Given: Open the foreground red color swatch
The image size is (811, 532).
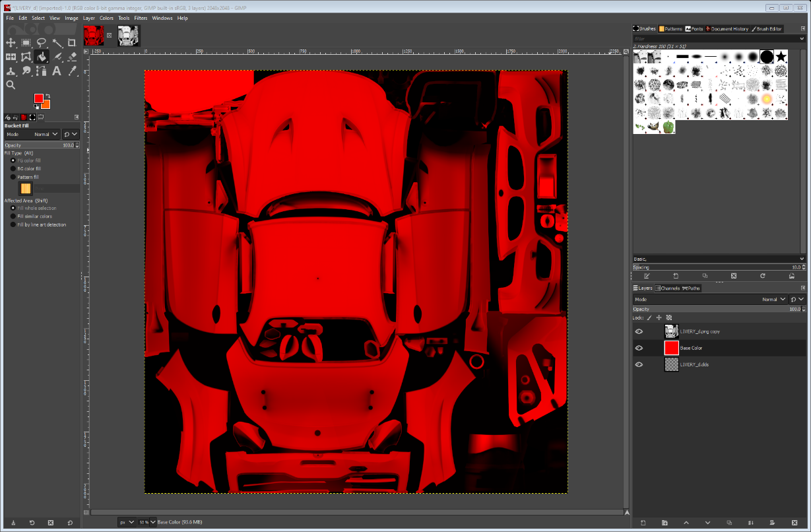Looking at the screenshot, I should (38, 98).
